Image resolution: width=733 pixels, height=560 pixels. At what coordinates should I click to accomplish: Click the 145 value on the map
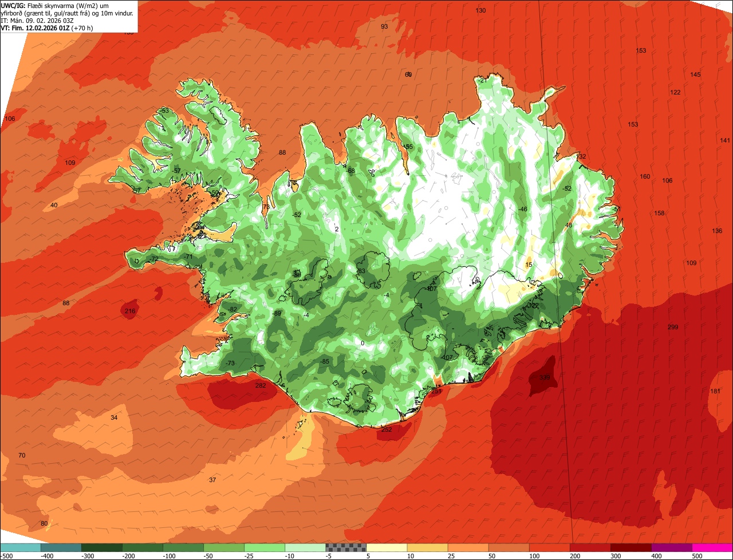695,75
